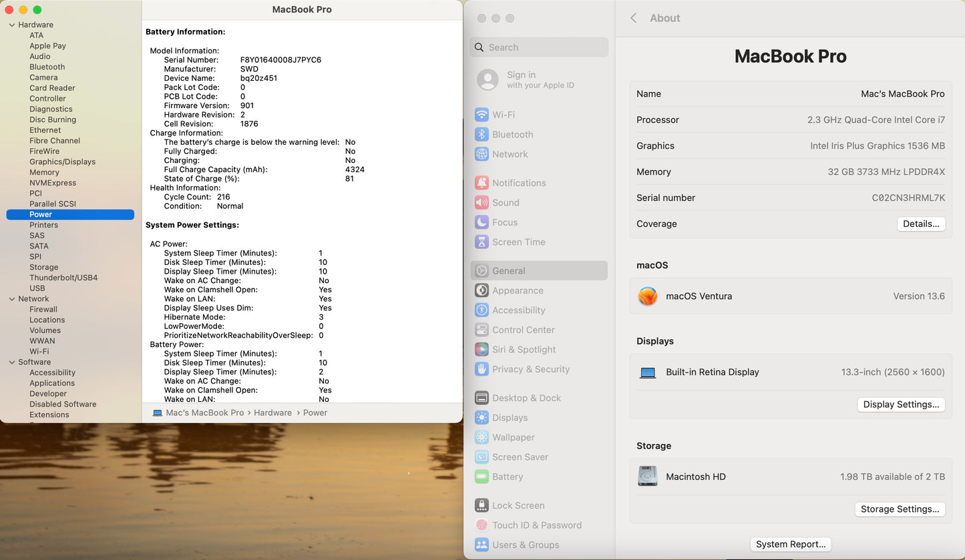Select Thunderbolt/USB4 in the sidebar
The image size is (965, 560).
(x=63, y=278)
